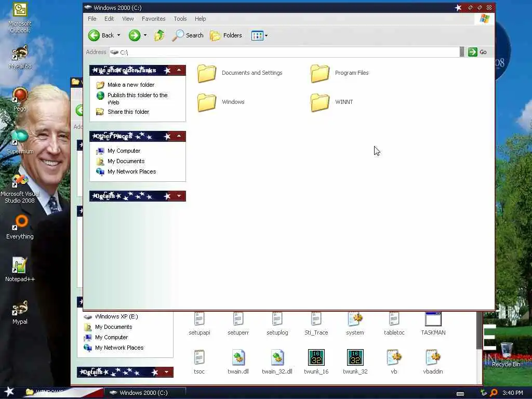532x399 pixels.
Task: Select the system file icon
Action: 355,324
